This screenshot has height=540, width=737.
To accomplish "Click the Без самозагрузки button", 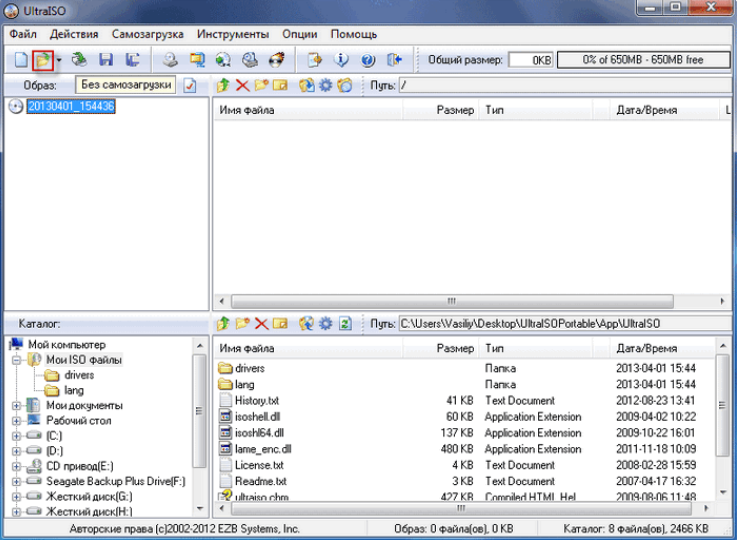I will (x=126, y=85).
